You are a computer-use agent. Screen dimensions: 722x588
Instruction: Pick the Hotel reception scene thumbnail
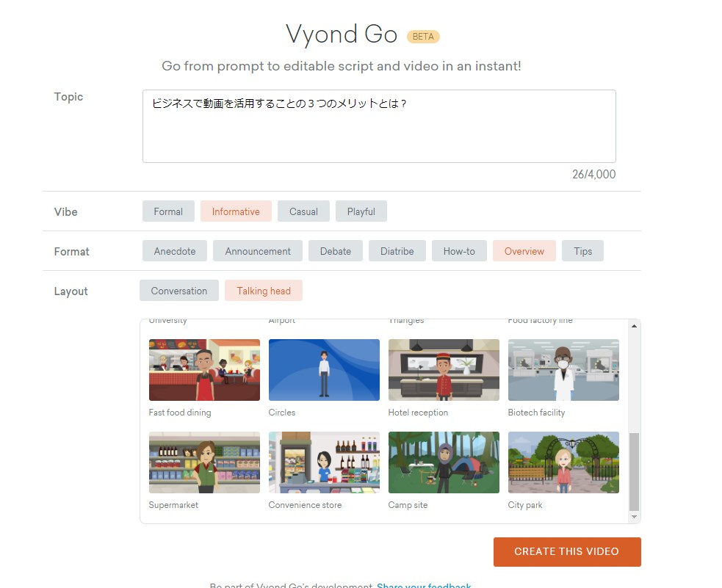(444, 370)
